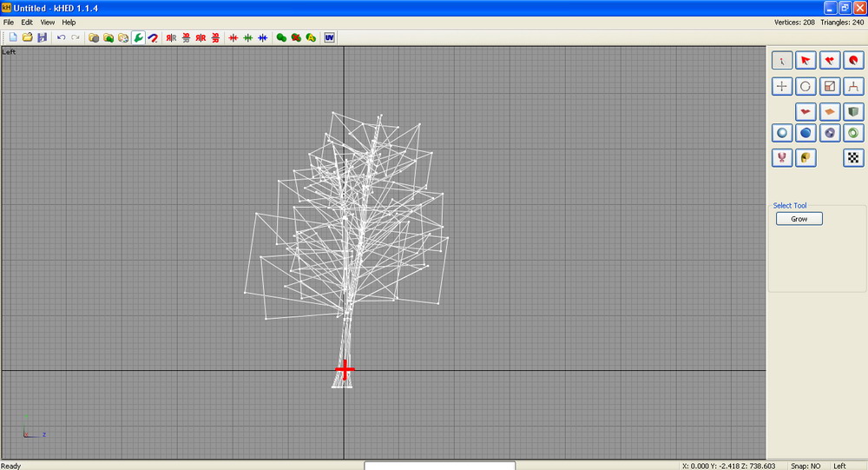Open the File menu
This screenshot has height=470, width=868.
point(9,23)
